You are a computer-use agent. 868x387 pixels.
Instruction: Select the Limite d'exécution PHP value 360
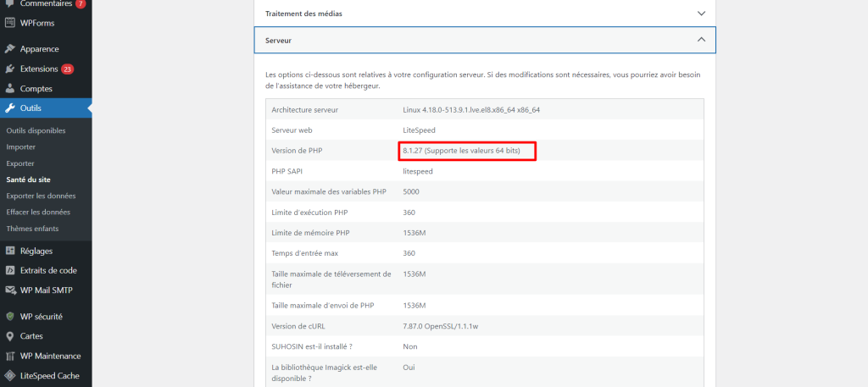409,213
